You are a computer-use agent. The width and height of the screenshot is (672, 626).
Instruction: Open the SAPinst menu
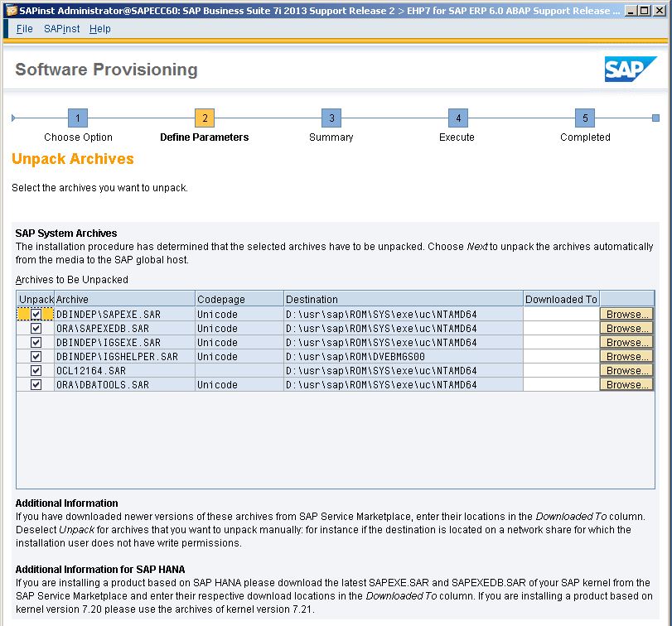61,29
